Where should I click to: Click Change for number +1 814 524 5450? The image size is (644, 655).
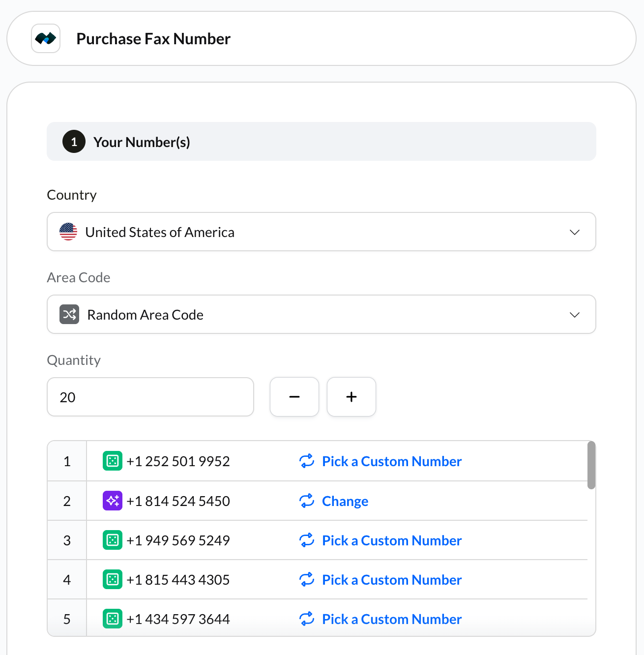tap(345, 501)
